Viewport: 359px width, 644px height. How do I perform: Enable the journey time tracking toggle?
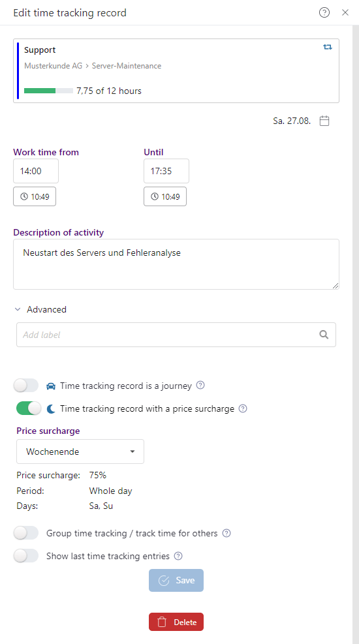(x=26, y=386)
